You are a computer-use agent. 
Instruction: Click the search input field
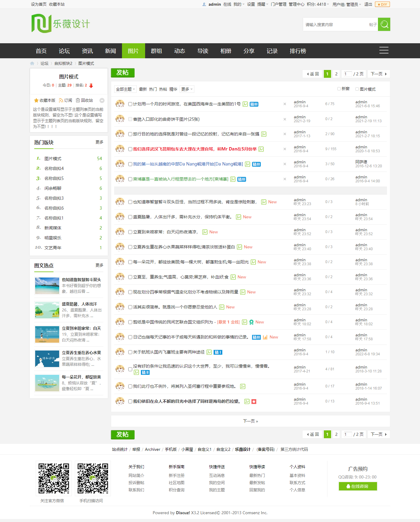[335, 25]
